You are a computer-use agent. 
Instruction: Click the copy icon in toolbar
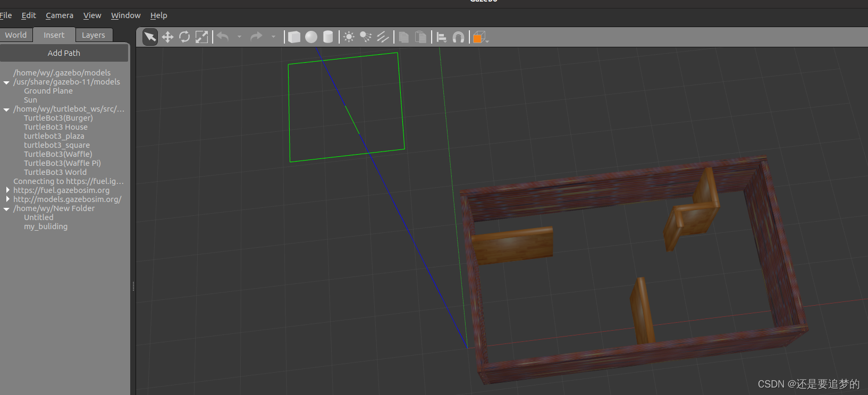pos(404,37)
